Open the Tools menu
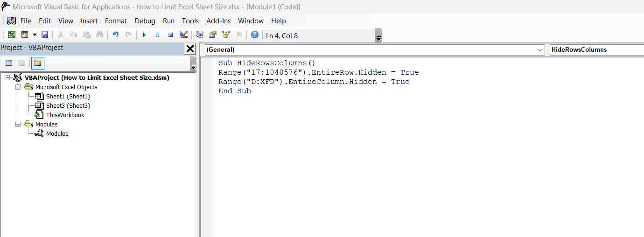Image resolution: width=644 pixels, height=237 pixels. 190,21
